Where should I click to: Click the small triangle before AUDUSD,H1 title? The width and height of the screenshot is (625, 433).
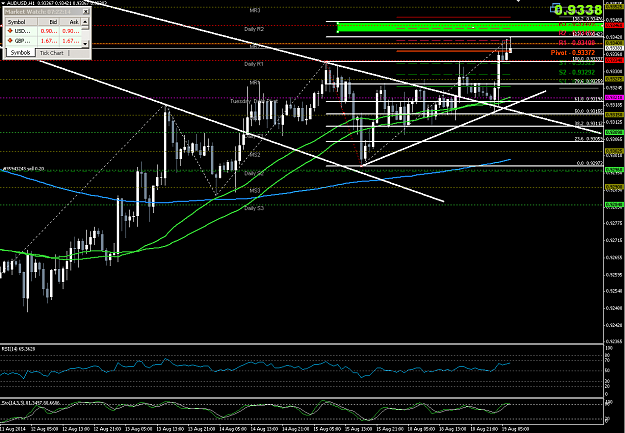[x=3, y=3]
